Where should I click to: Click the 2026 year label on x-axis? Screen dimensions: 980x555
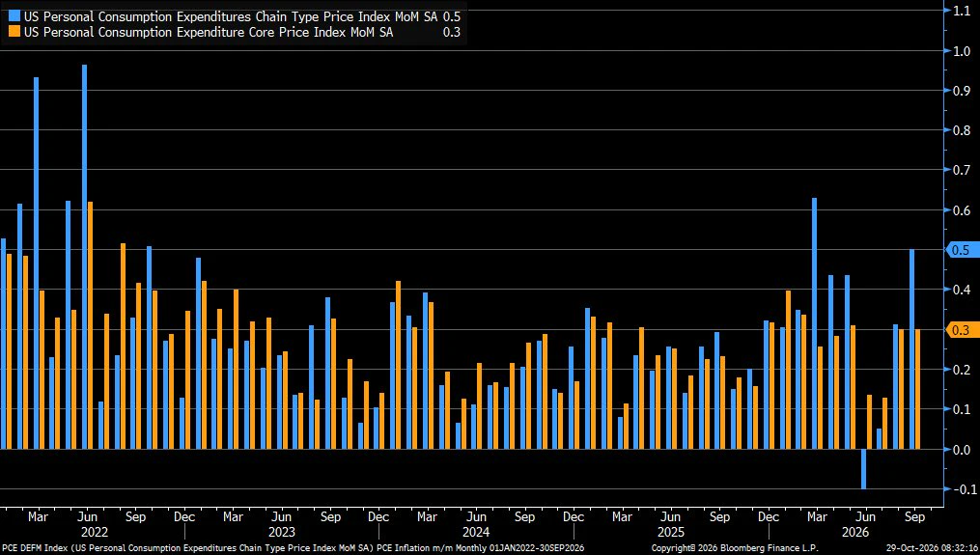[855, 533]
